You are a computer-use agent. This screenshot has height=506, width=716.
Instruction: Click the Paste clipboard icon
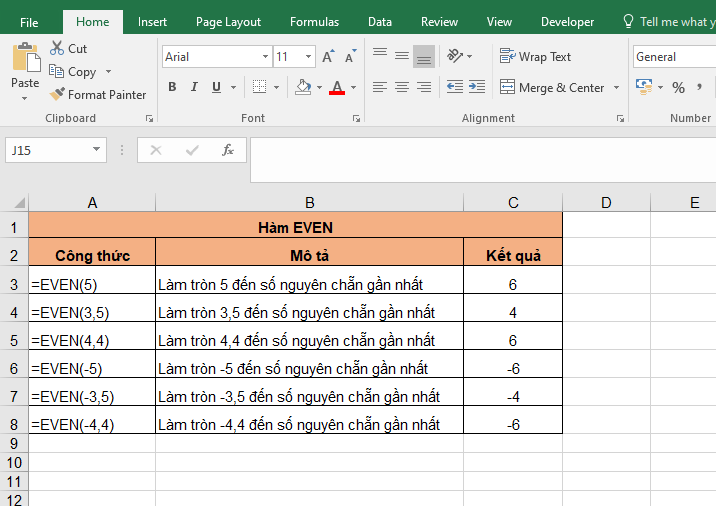pyautogui.click(x=26, y=58)
